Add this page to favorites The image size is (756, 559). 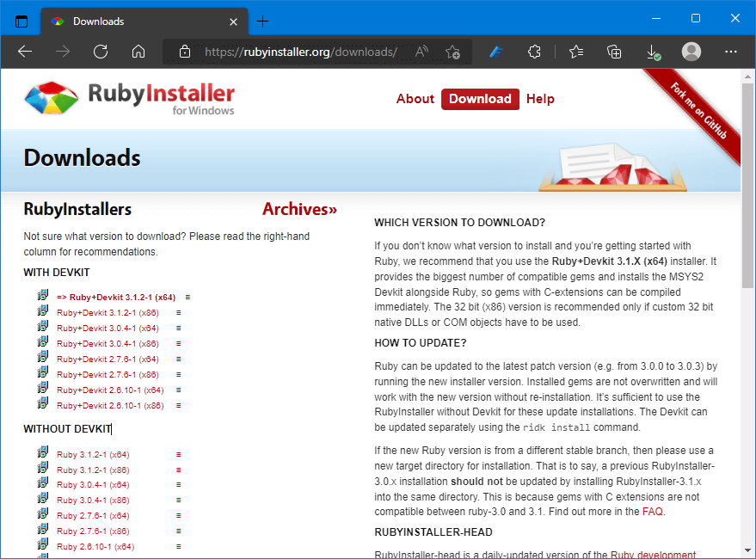tap(452, 52)
